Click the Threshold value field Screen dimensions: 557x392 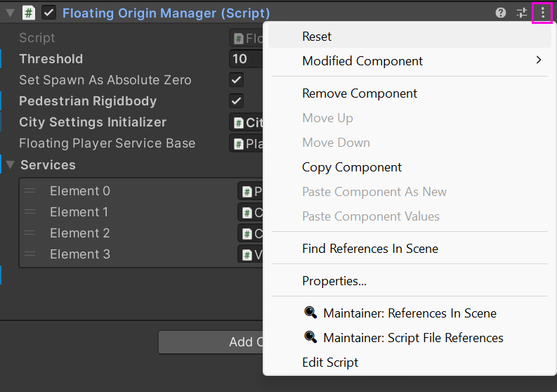[247, 59]
